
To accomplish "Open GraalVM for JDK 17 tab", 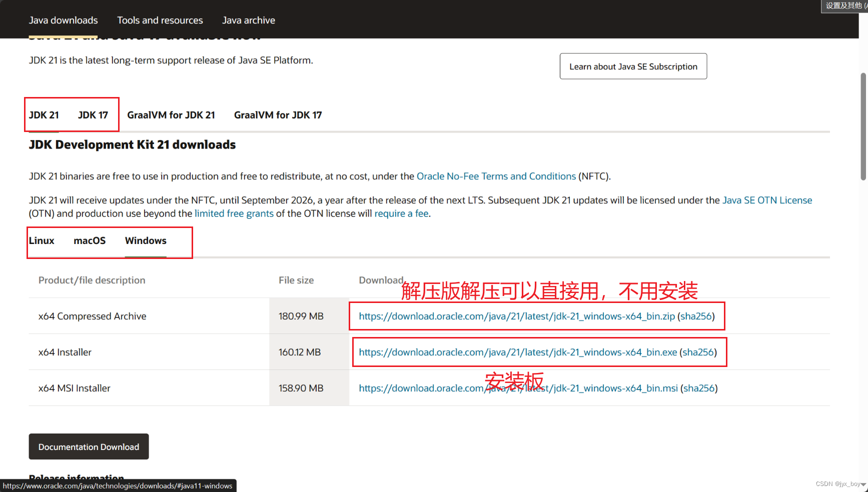I will click(x=278, y=115).
